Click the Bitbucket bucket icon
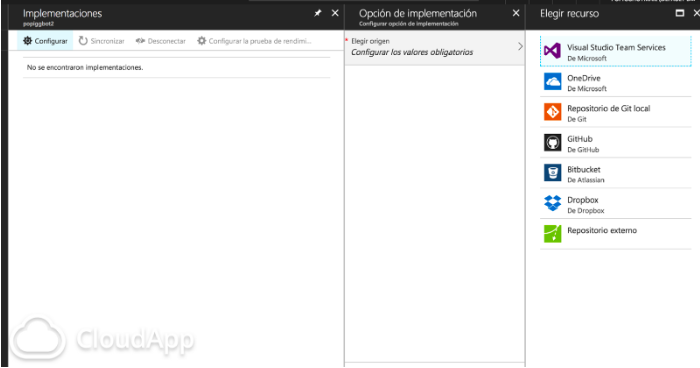700x368 pixels. click(552, 173)
